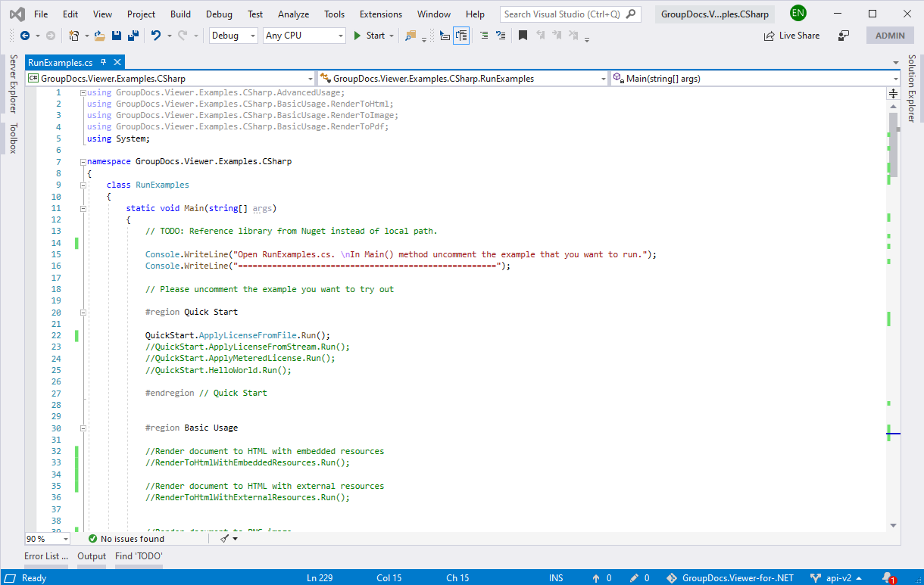The height and width of the screenshot is (585, 924).
Task: Expand the Any CPU platform dropdown
Action: click(x=304, y=36)
